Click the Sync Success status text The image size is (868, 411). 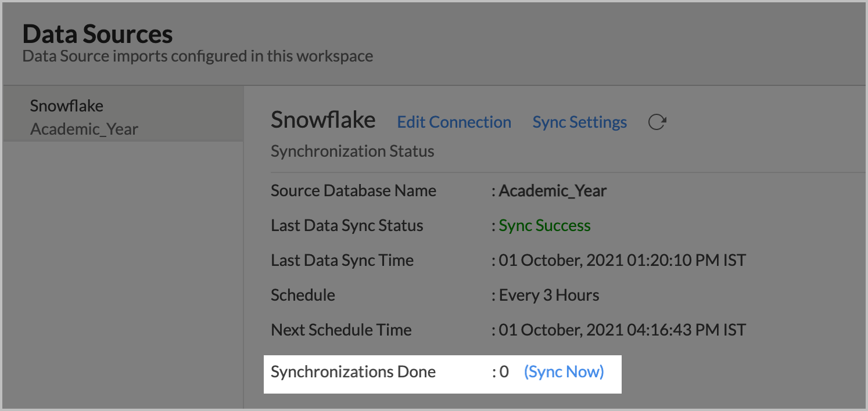[x=544, y=225]
